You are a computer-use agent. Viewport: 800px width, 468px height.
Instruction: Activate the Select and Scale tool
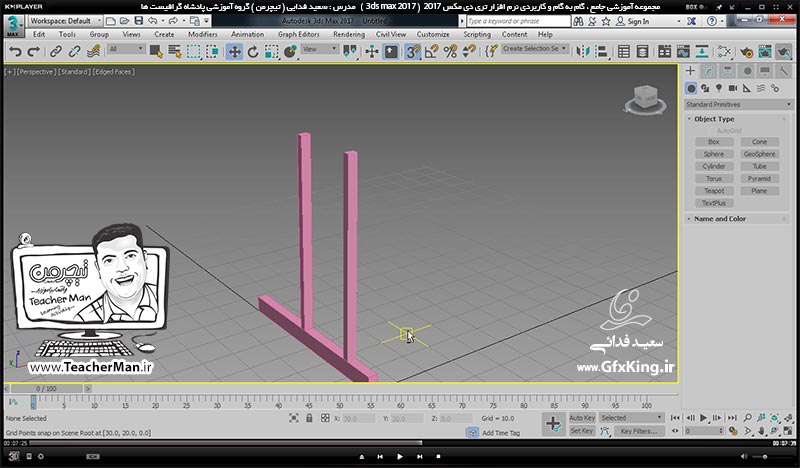click(271, 52)
